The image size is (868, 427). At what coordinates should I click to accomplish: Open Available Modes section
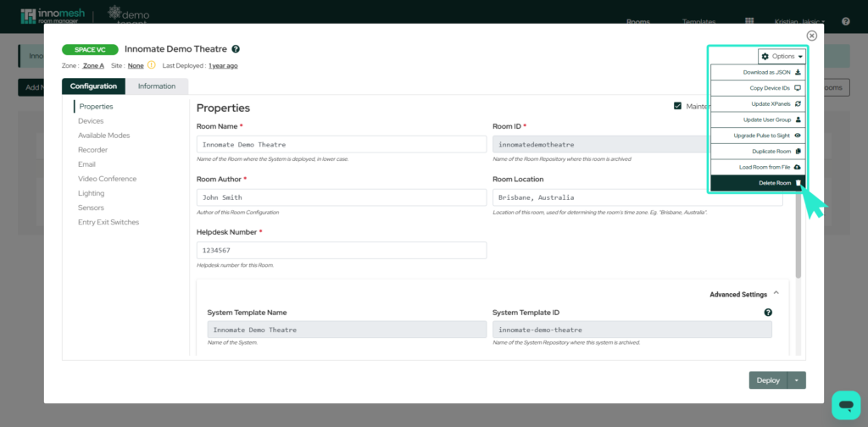(x=104, y=135)
